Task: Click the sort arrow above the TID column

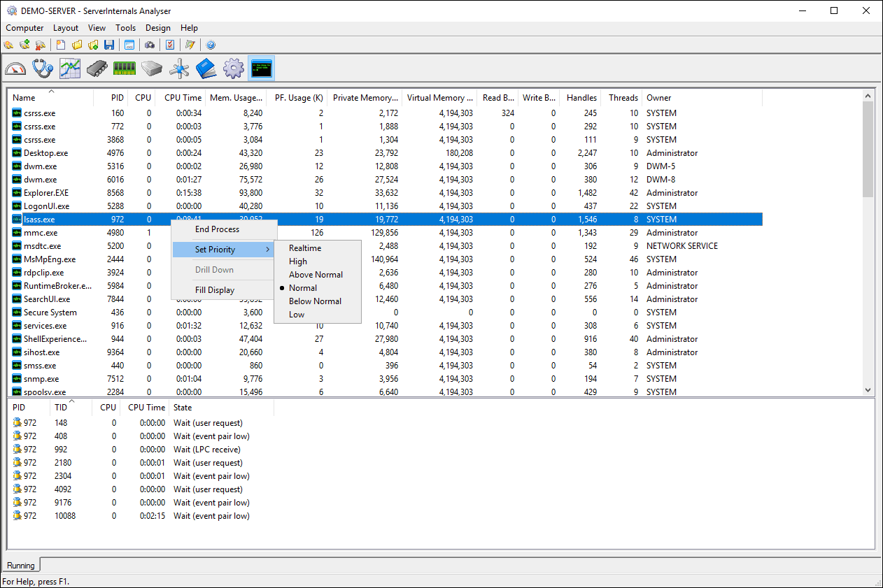Action: click(x=71, y=401)
